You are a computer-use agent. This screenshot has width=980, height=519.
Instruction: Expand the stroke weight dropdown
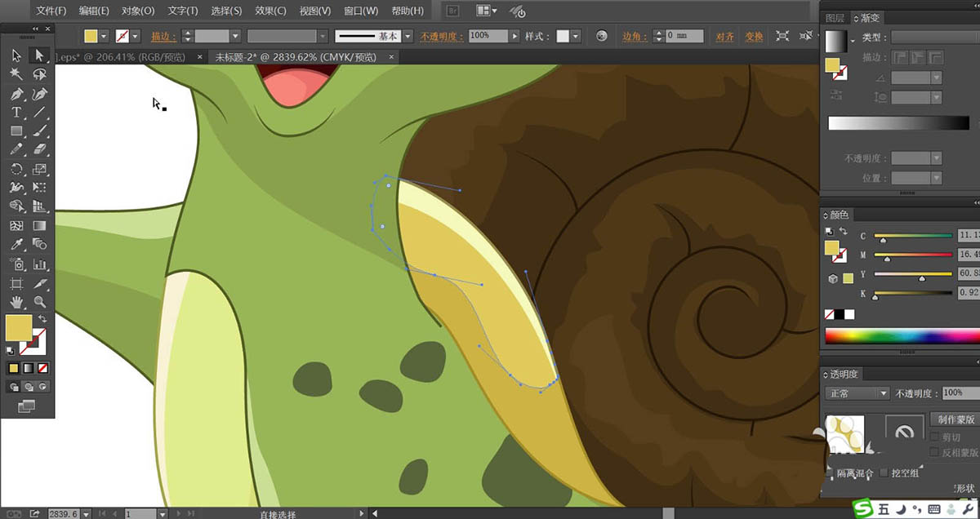[235, 36]
